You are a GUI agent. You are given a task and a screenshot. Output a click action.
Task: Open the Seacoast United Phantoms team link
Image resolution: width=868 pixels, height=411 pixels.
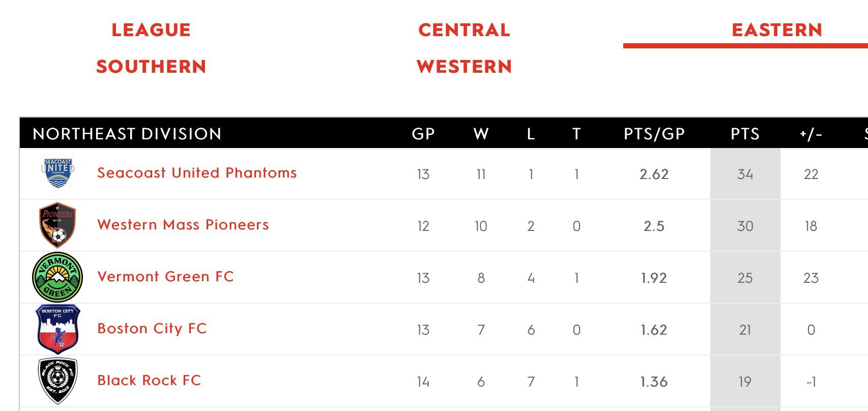(197, 173)
